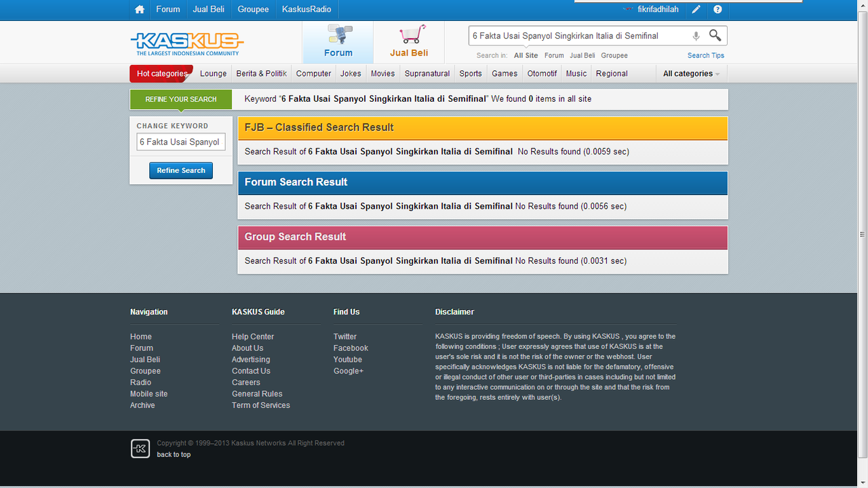Open the Movies category

tap(383, 74)
